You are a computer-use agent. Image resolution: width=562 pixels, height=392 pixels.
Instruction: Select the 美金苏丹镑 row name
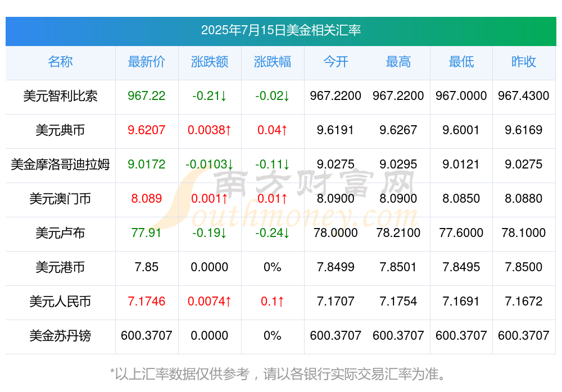pyautogui.click(x=60, y=336)
